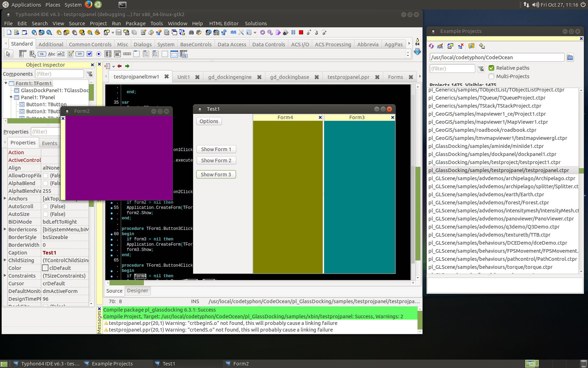The height and width of the screenshot is (368, 588).
Task: Select the TLabel 'Abc' component icon
Action: pyautogui.click(x=51, y=54)
